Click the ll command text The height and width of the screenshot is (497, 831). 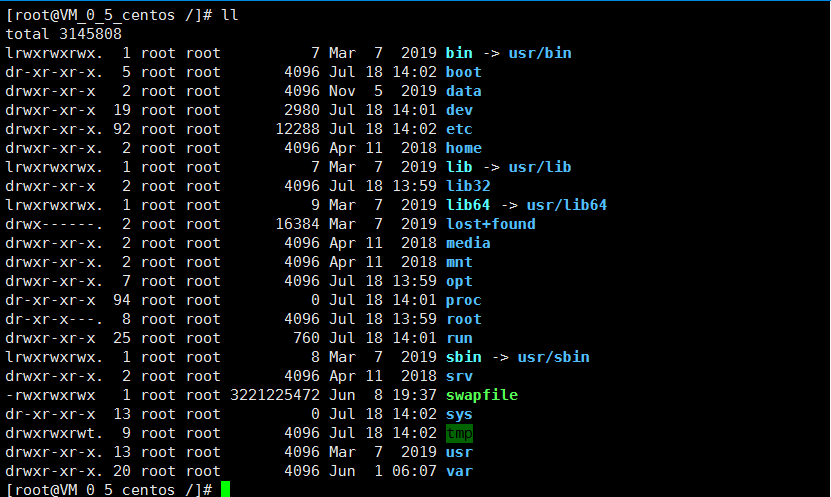[x=229, y=15]
